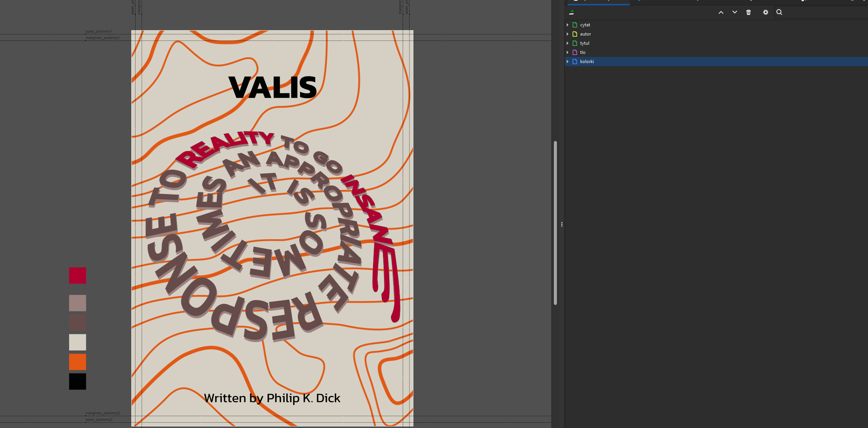Select the layer named kolorki

pyautogui.click(x=716, y=62)
